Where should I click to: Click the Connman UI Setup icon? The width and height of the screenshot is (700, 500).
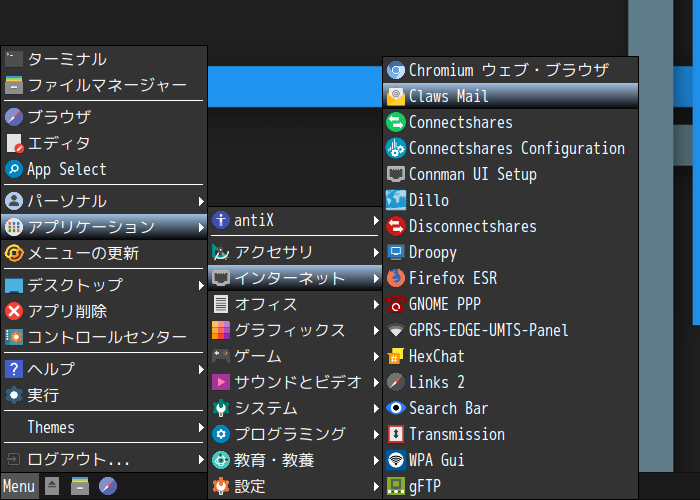tap(396, 174)
